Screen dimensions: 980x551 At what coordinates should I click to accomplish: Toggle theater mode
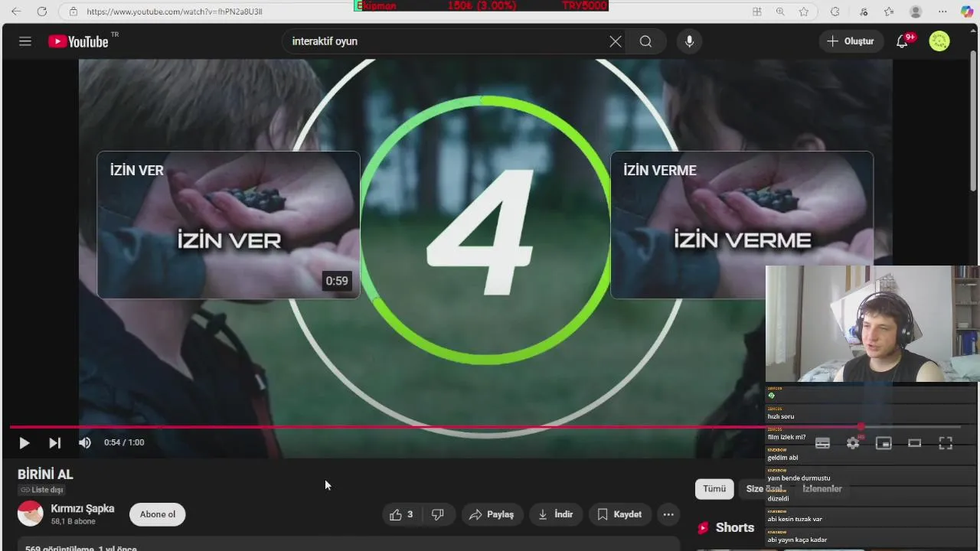(x=914, y=443)
